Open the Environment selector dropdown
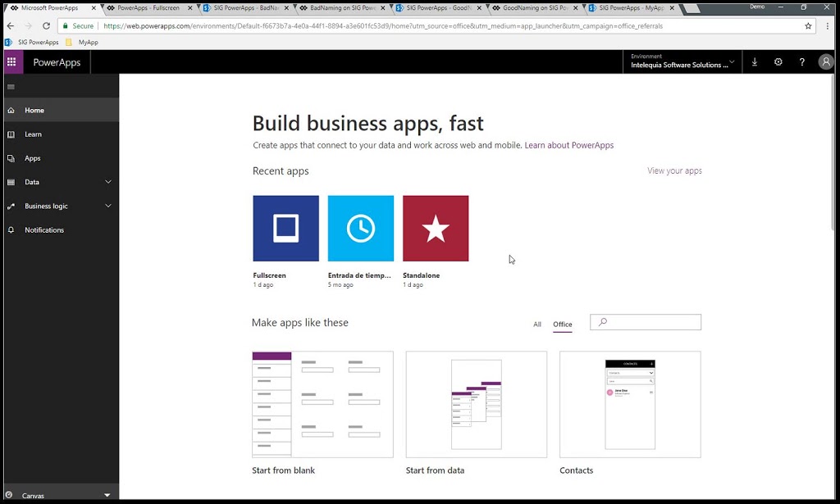Viewport: 840px width, 504px height. [x=682, y=62]
